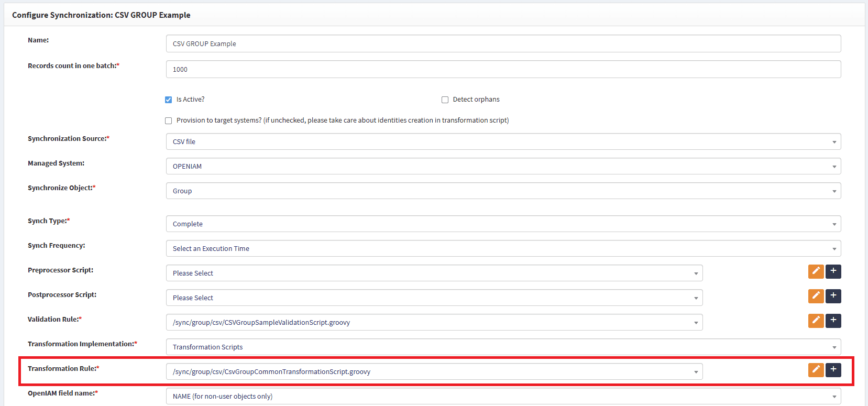Add a new Transformation Rule script
868x406 pixels.
pos(833,370)
